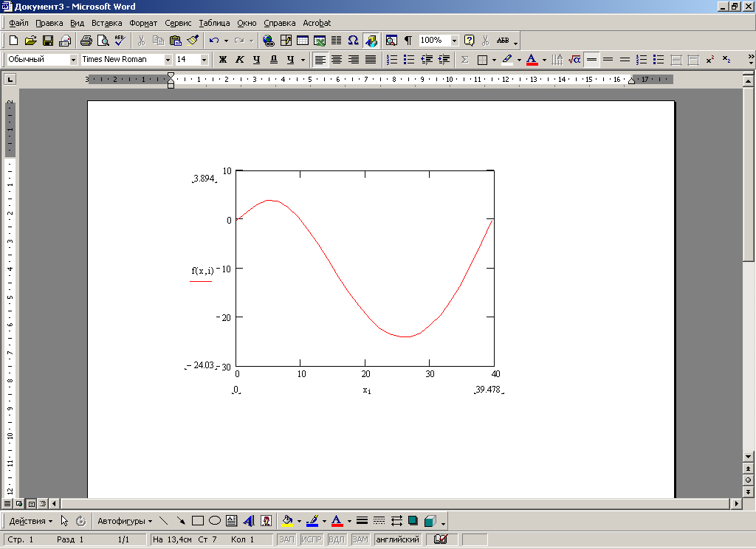Open document map icon

(x=391, y=41)
